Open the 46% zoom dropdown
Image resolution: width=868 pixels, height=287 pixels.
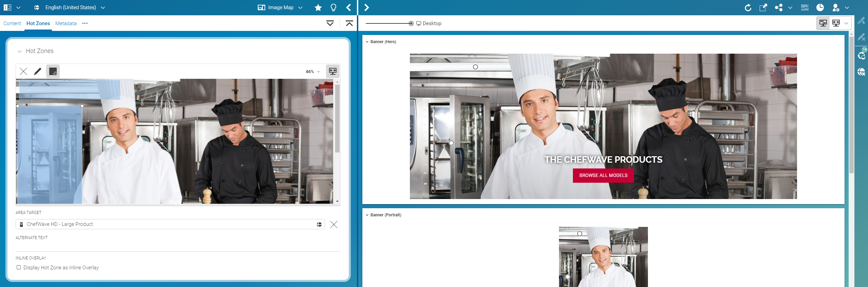point(312,72)
